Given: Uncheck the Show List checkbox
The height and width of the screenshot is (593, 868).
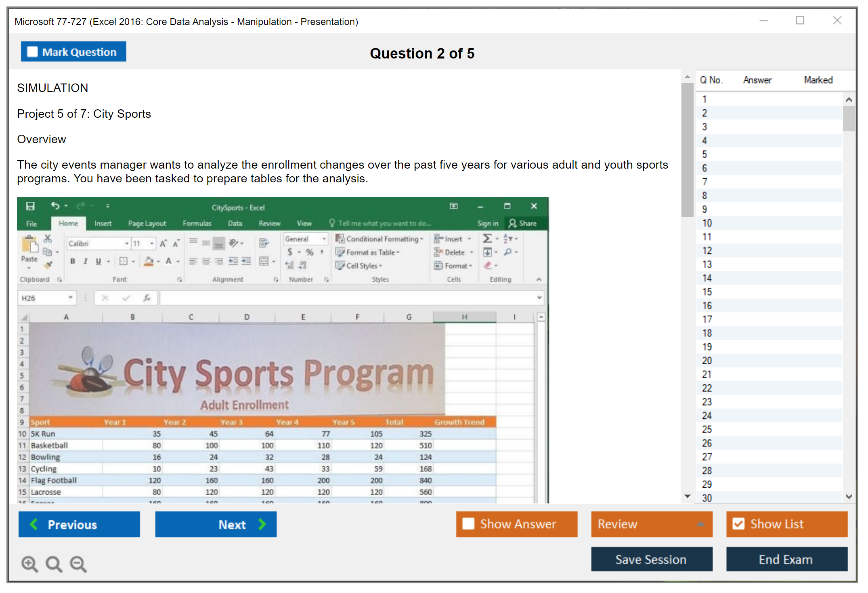Looking at the screenshot, I should [x=738, y=524].
